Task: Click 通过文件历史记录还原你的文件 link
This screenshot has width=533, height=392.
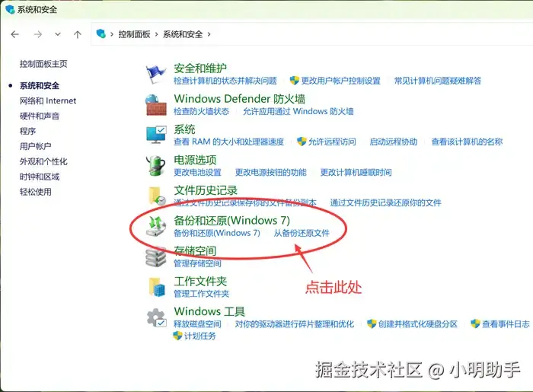Action: click(386, 202)
